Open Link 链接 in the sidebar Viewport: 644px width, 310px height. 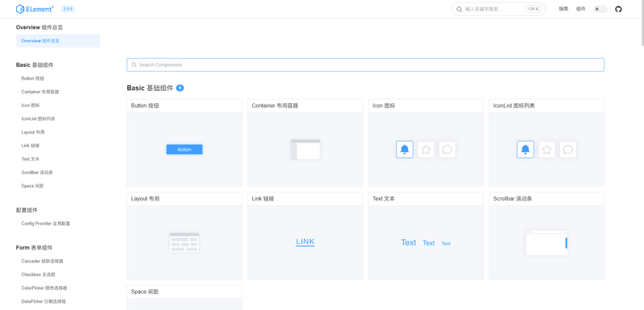(31, 146)
